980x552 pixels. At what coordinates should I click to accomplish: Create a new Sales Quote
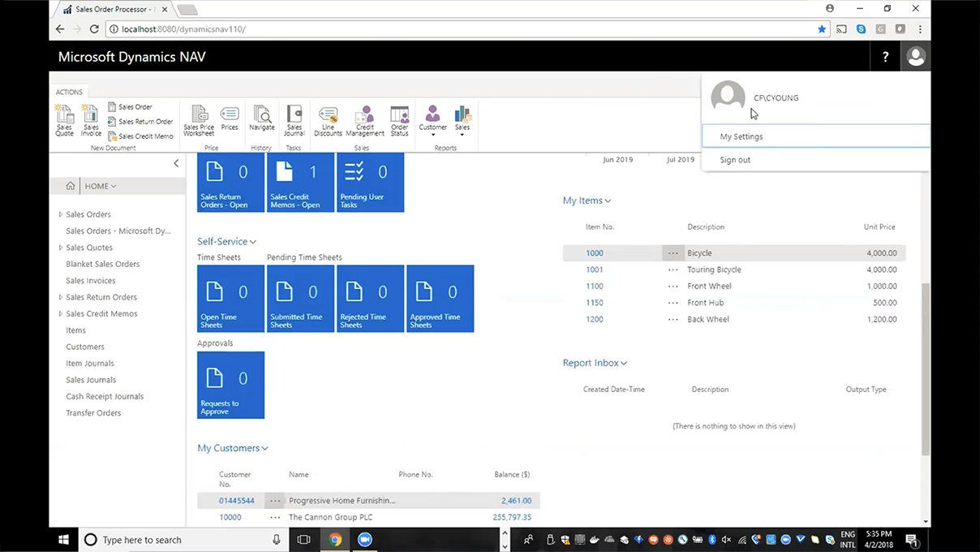64,121
